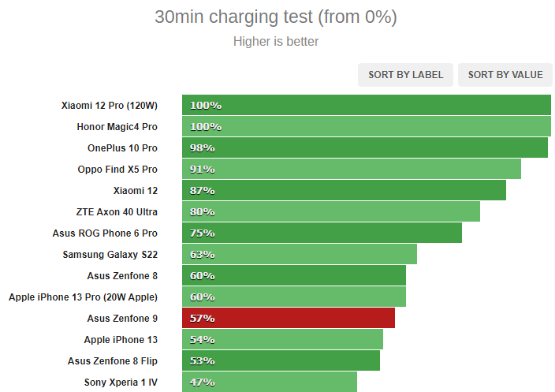Click the iPhone 13 Pro 60% bar
The image size is (555, 392).
pos(294,297)
